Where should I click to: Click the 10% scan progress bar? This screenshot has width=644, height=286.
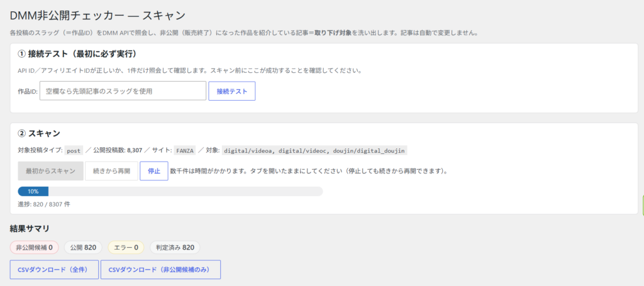point(170,192)
